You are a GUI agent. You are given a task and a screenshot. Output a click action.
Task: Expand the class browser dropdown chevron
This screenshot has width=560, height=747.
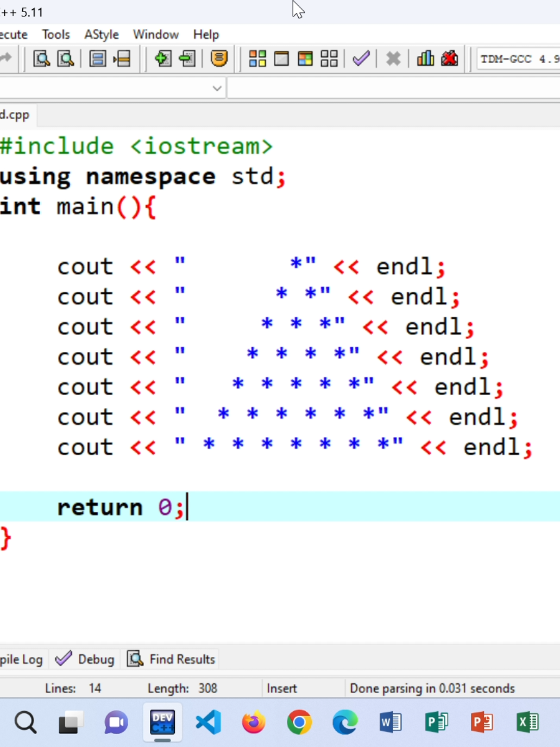click(217, 87)
